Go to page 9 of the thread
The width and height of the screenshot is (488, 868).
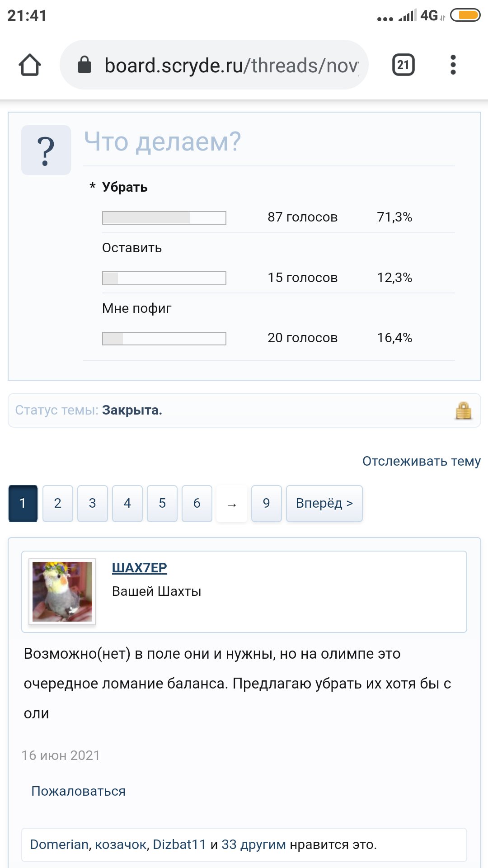266,503
